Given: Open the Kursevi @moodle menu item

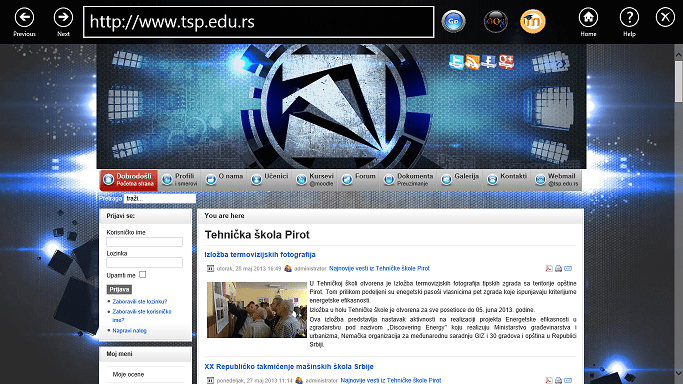Looking at the screenshot, I should pyautogui.click(x=315, y=179).
